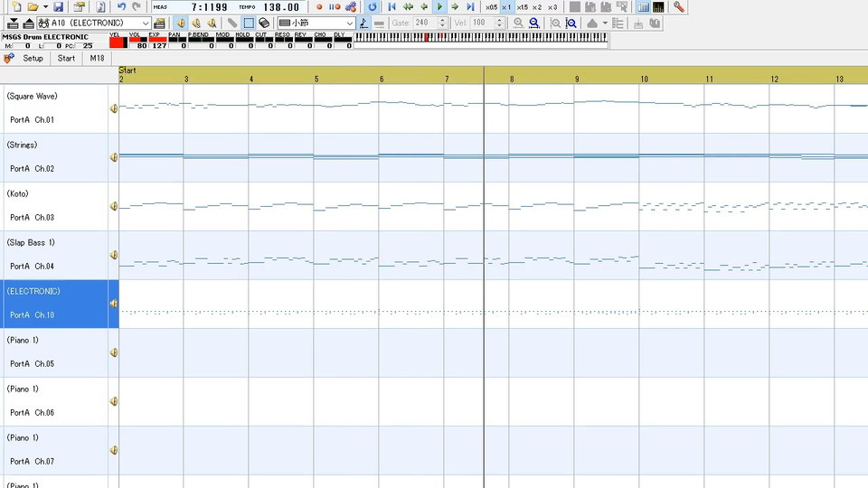Zoom out vertically

(x=571, y=23)
